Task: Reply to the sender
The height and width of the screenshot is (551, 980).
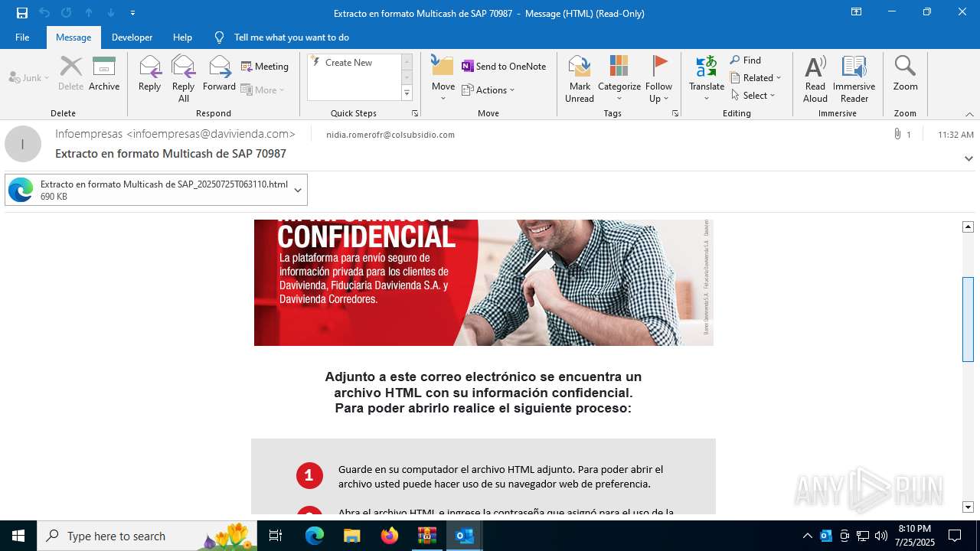Action: tap(149, 74)
